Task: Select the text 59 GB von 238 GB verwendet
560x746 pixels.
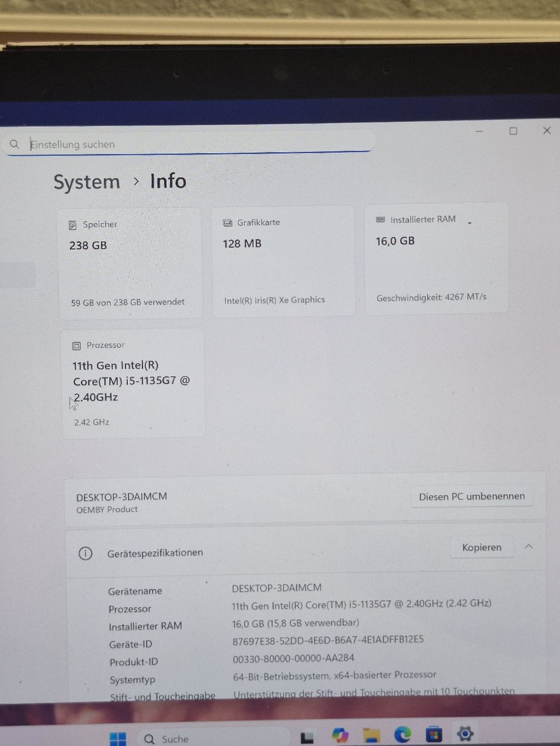Action: [x=128, y=302]
